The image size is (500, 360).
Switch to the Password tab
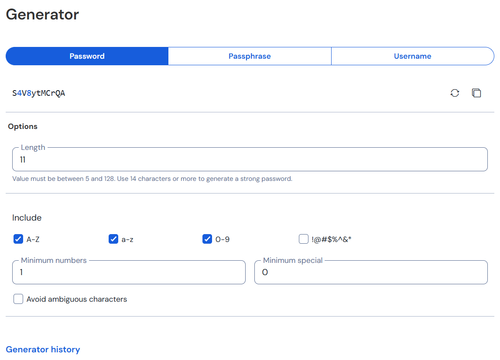click(x=87, y=56)
